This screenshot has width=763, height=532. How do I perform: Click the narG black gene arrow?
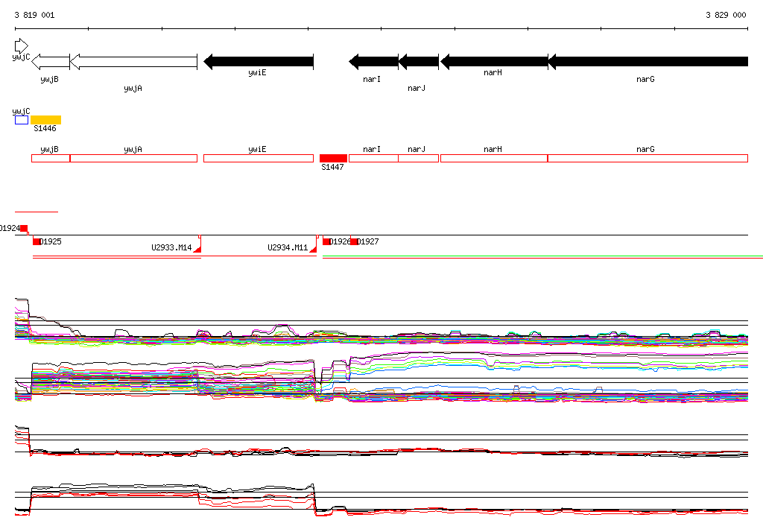(x=648, y=61)
